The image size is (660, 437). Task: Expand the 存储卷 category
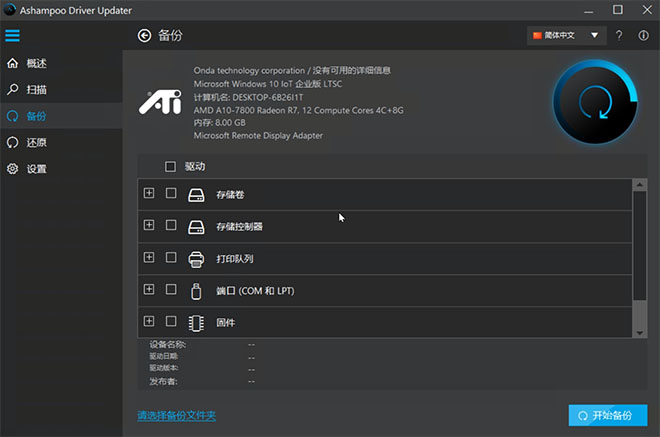pyautogui.click(x=149, y=193)
